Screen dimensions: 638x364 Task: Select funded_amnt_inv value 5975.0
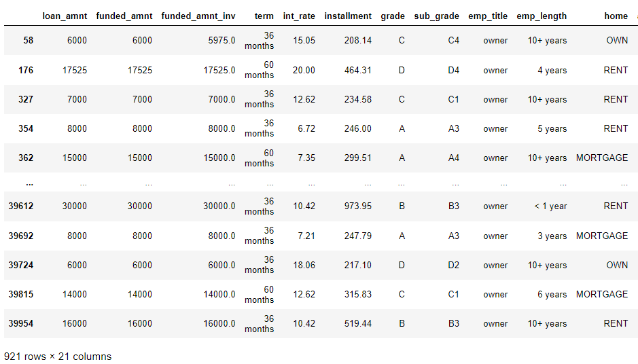(x=221, y=40)
